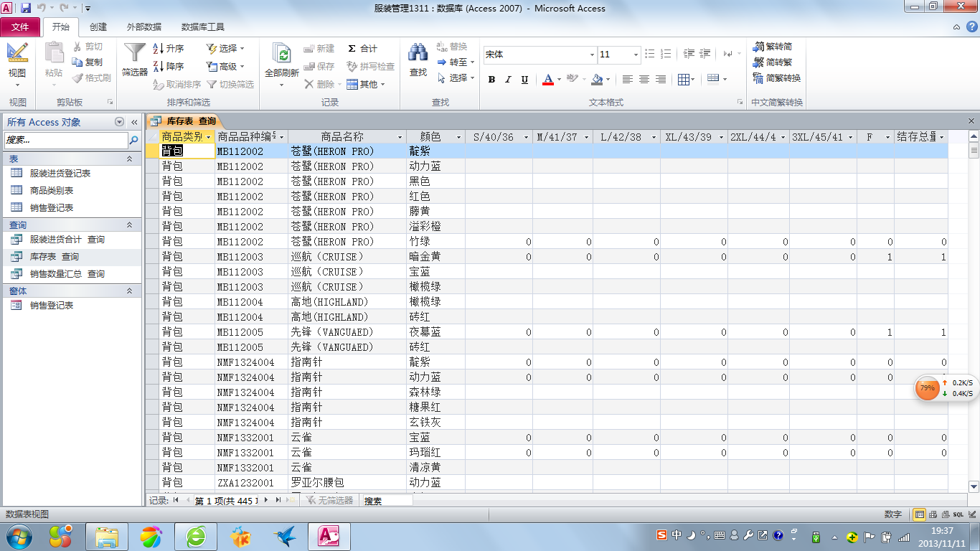The width and height of the screenshot is (980, 551).
Task: Open the font name dropdown 宋体
Action: coord(592,55)
